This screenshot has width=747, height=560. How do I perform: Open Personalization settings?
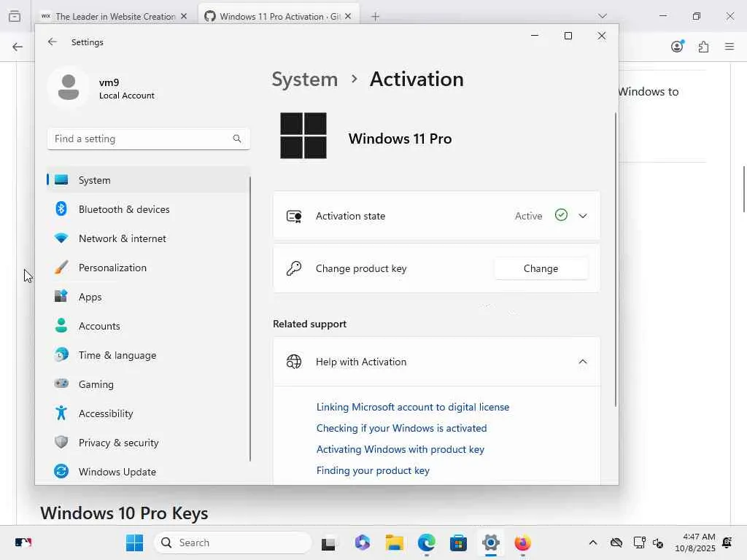tap(148, 268)
